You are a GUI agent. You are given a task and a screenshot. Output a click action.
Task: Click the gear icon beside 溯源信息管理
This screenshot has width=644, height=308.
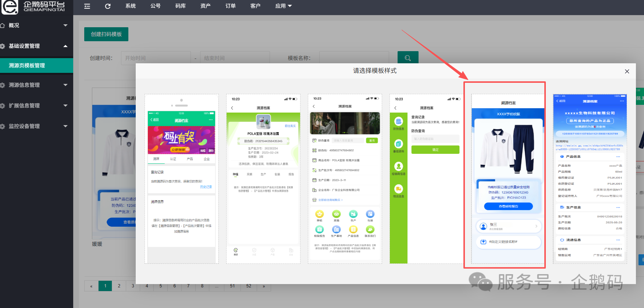3,85
